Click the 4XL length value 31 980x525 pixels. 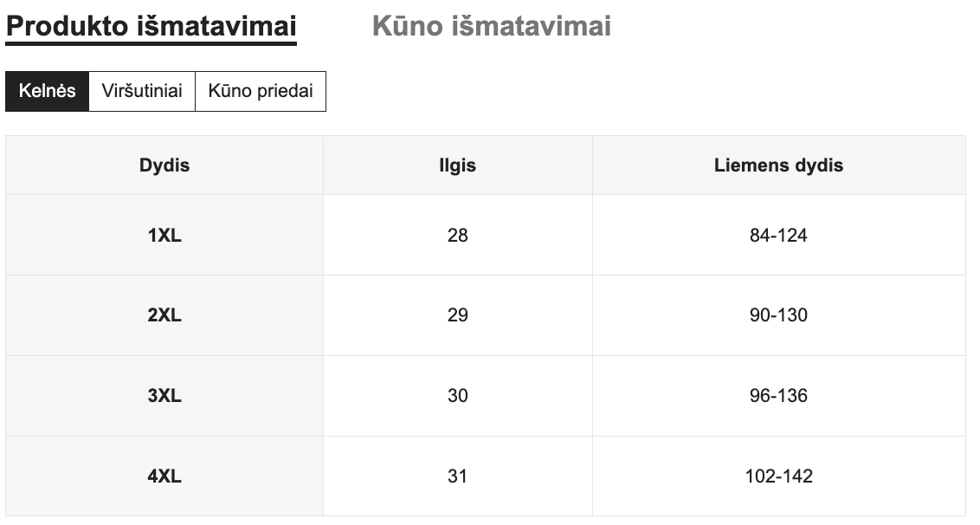(457, 476)
